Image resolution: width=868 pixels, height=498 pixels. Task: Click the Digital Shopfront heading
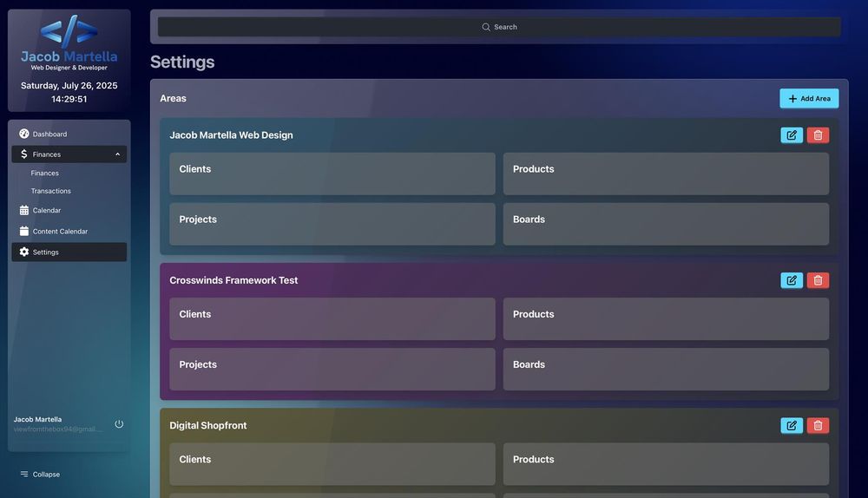pos(208,425)
